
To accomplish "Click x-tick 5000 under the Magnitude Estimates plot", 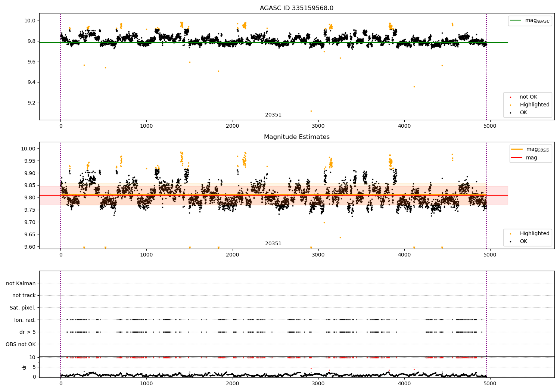I will (x=490, y=255).
